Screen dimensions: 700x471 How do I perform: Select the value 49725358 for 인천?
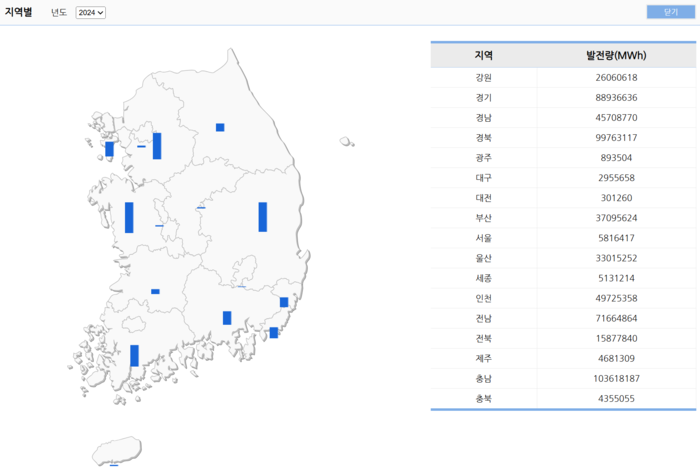pyautogui.click(x=616, y=299)
